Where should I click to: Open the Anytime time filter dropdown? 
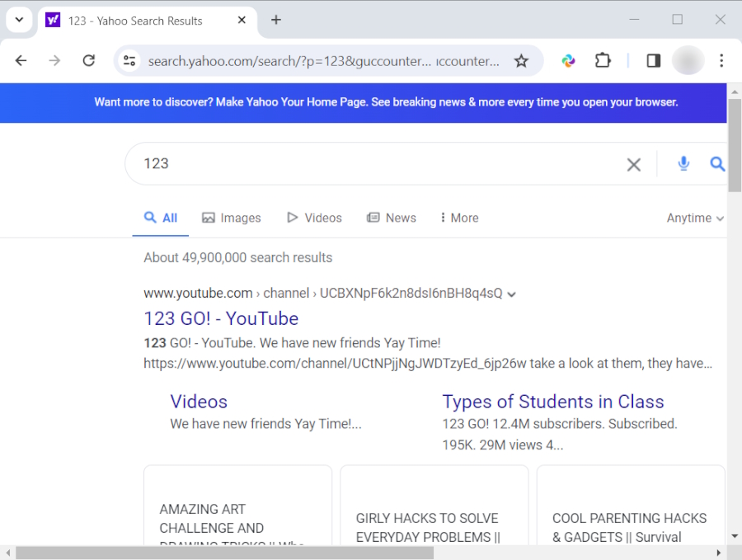(693, 217)
